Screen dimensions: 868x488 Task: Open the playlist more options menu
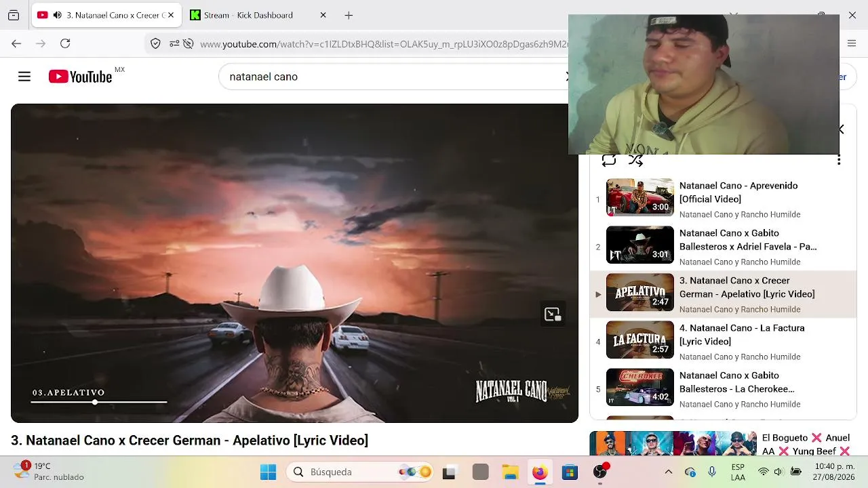[x=839, y=160]
